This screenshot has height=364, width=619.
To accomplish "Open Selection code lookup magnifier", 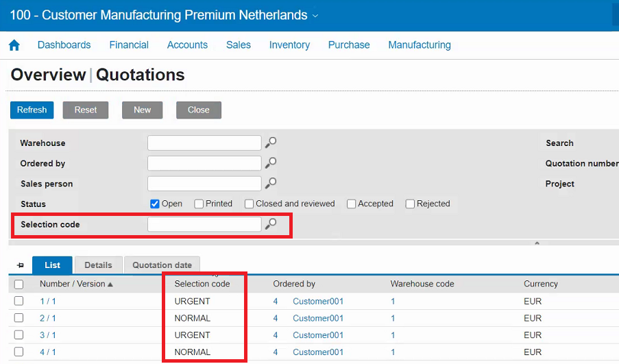I will pos(271,224).
